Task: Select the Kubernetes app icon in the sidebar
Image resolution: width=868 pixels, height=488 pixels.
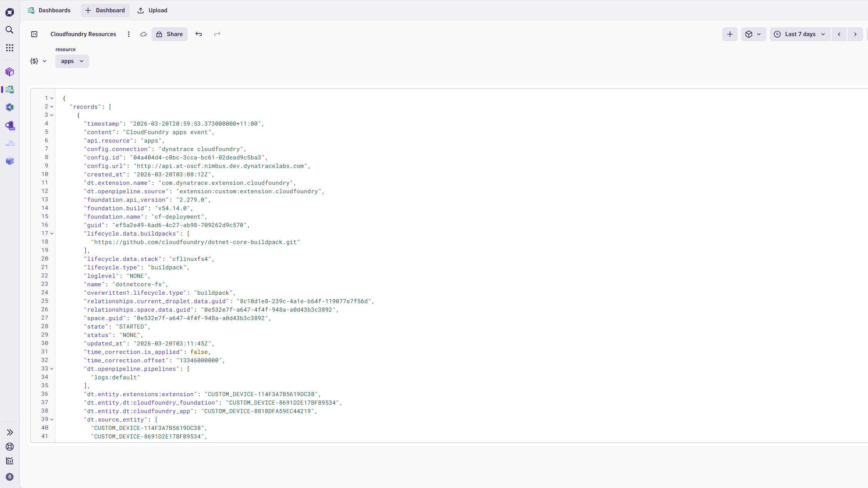Action: [10, 107]
